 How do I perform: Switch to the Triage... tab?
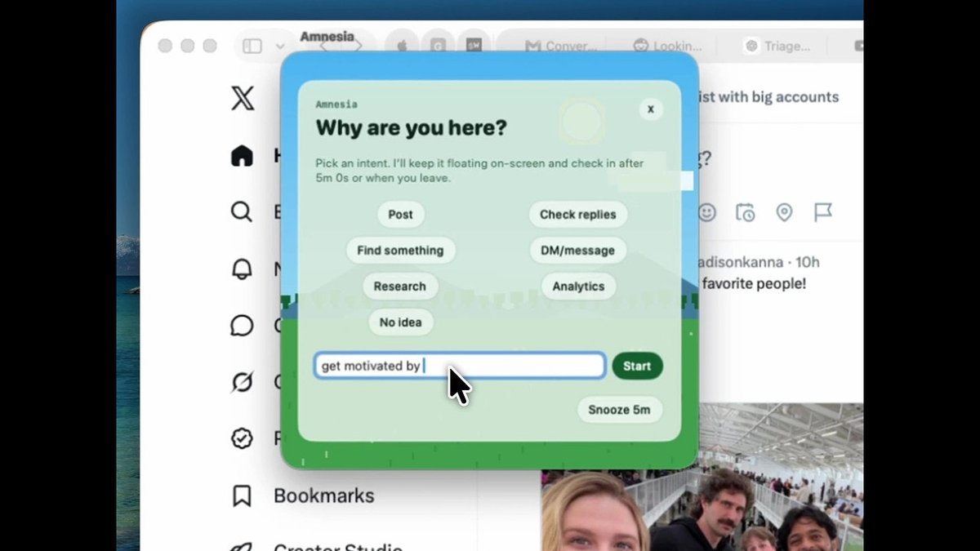coord(777,47)
